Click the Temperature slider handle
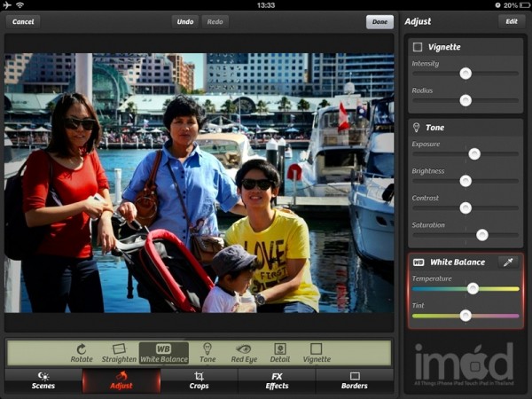Screen dimensions: 532x399 [473, 288]
